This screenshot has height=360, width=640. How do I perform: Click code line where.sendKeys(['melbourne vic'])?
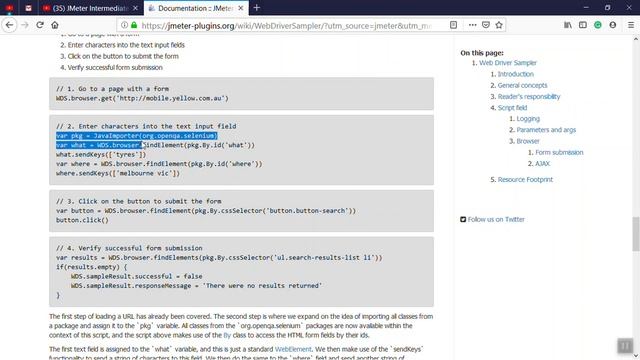tap(118, 173)
